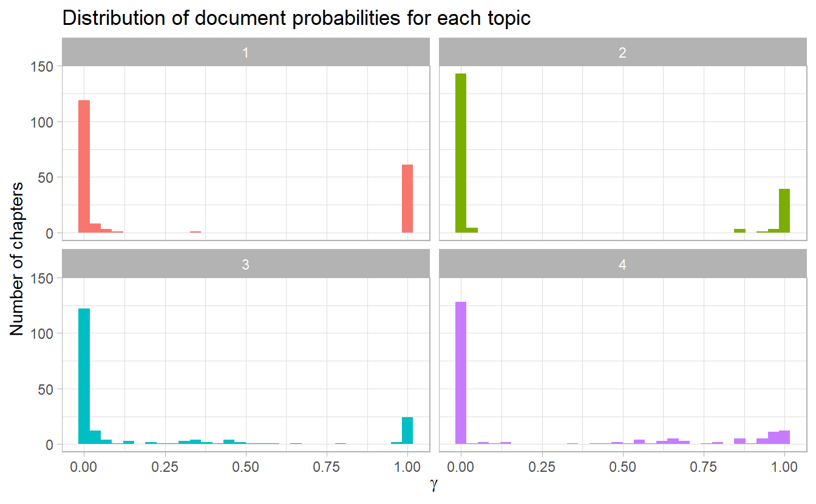The height and width of the screenshot is (504, 816).
Task: Click the tallest green bar in topic 2
Action: click(461, 153)
